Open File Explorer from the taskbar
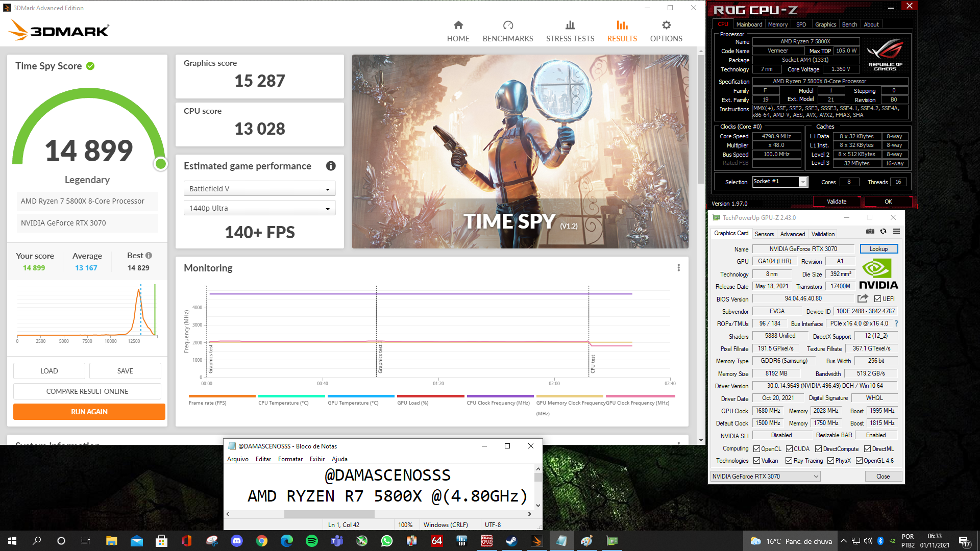The height and width of the screenshot is (551, 980). (x=111, y=541)
